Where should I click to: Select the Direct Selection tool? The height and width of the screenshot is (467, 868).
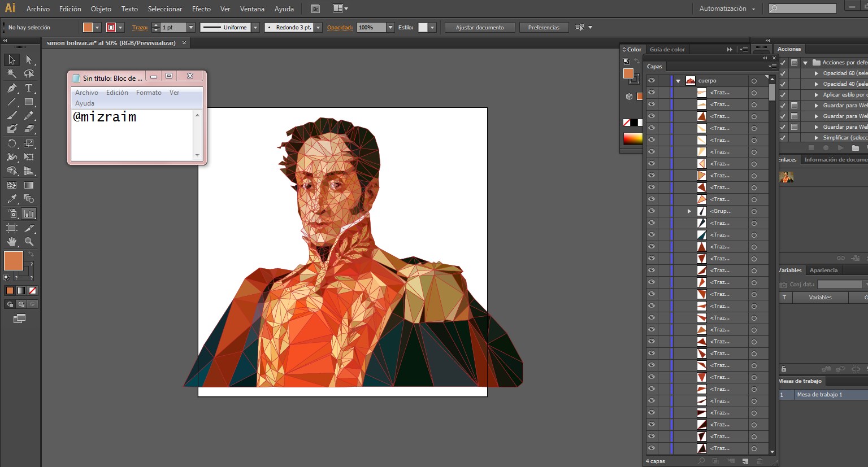pos(29,60)
